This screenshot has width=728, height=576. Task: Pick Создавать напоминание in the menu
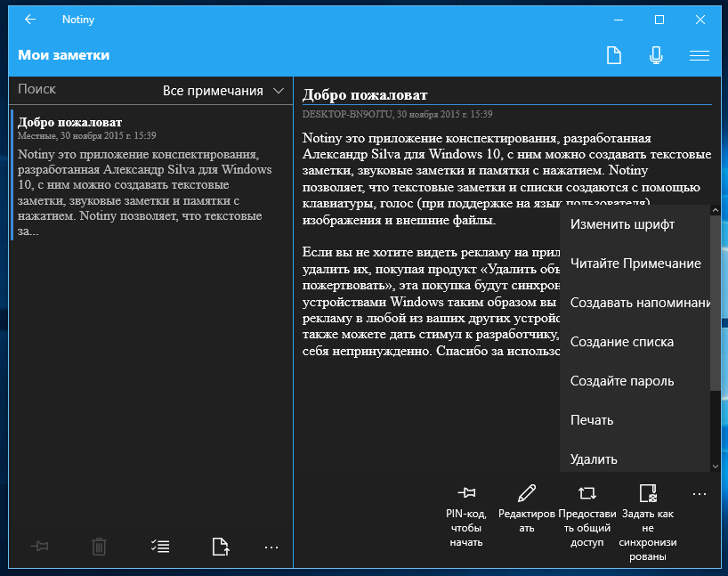tap(635, 303)
